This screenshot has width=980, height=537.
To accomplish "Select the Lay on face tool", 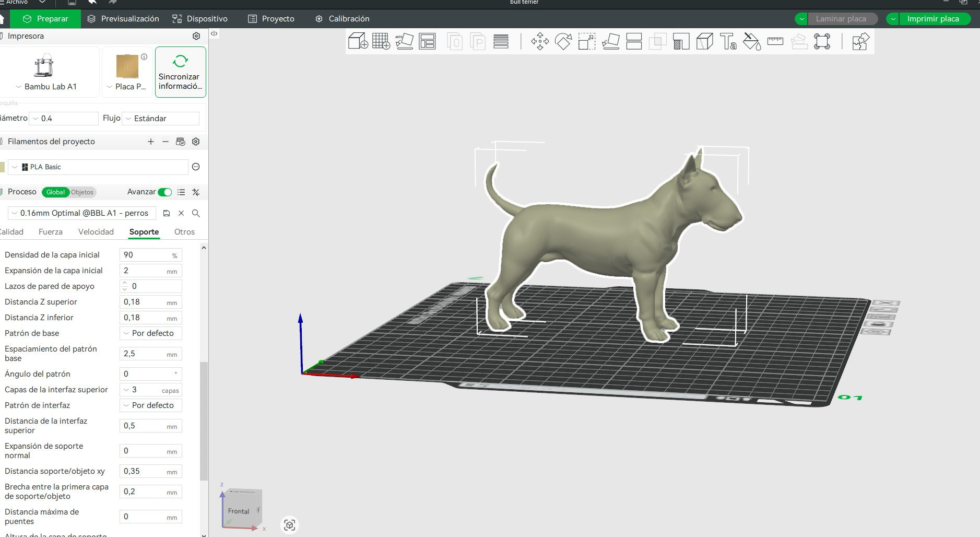I will [x=610, y=41].
